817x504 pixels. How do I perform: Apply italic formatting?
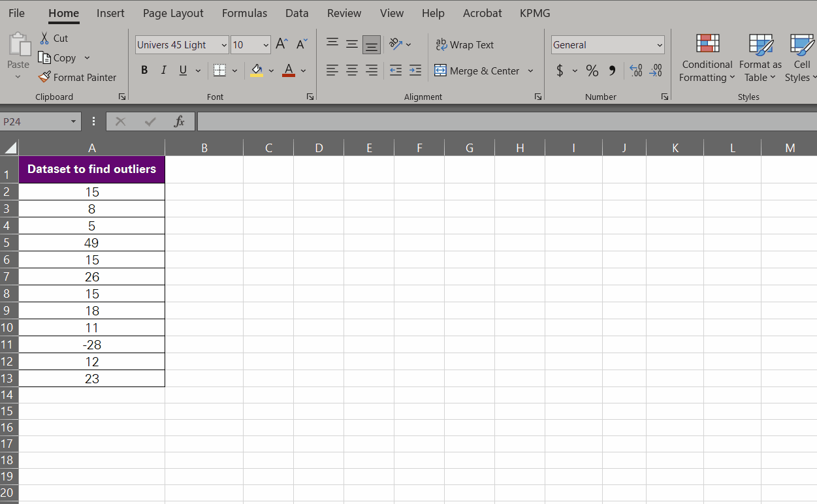point(163,70)
